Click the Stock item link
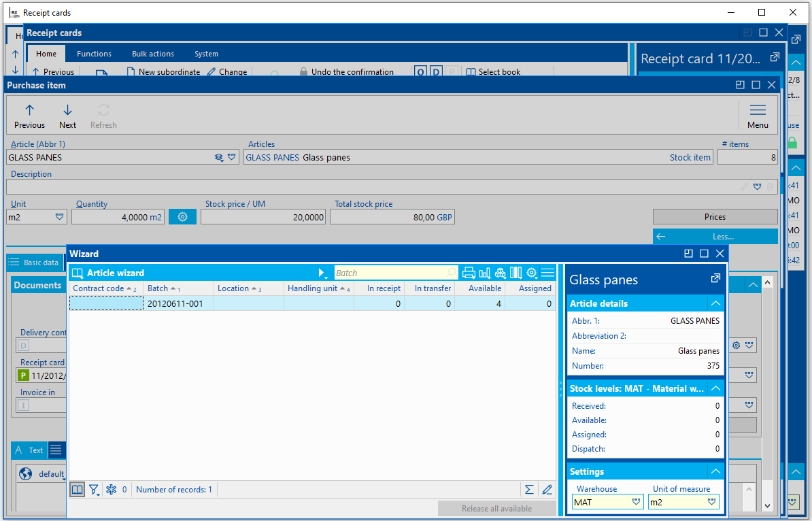The height and width of the screenshot is (521, 812). tap(690, 157)
